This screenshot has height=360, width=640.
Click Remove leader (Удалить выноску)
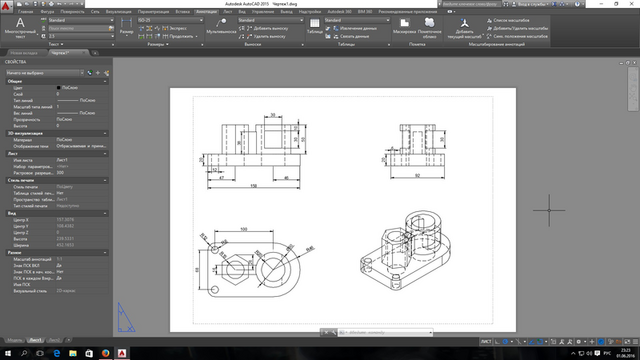[x=266, y=36]
